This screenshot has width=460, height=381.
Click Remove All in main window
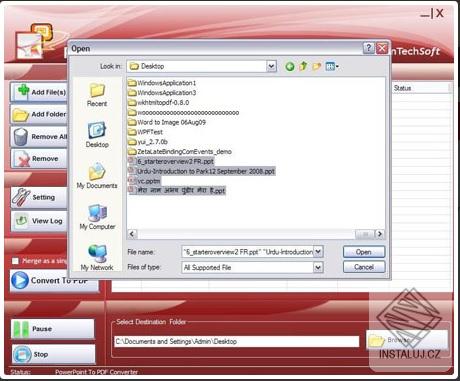[x=39, y=137]
